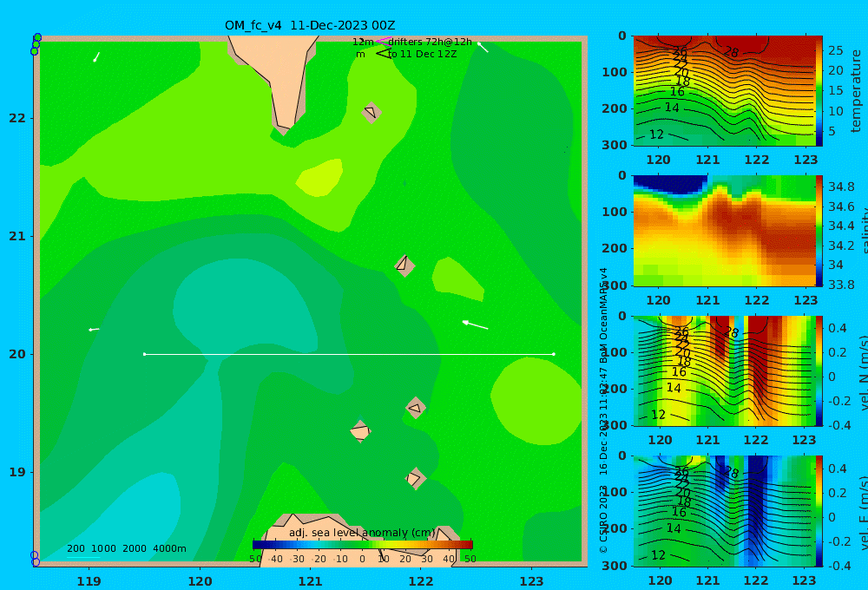The height and width of the screenshot is (590, 868).
Task: Click the vel. E panel color bar
Action: (x=819, y=511)
